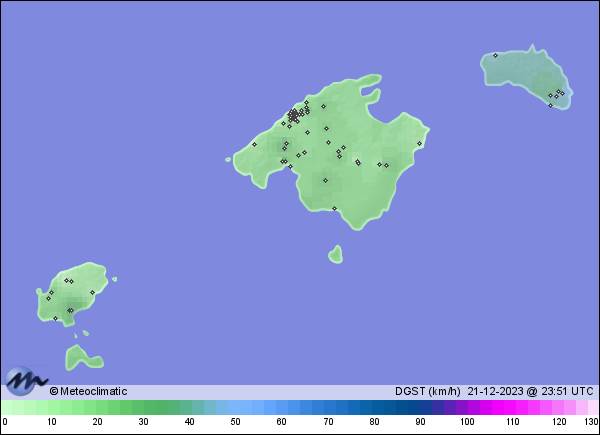Click the Meteoclimatic wave logo
600x435 pixels.
click(26, 381)
